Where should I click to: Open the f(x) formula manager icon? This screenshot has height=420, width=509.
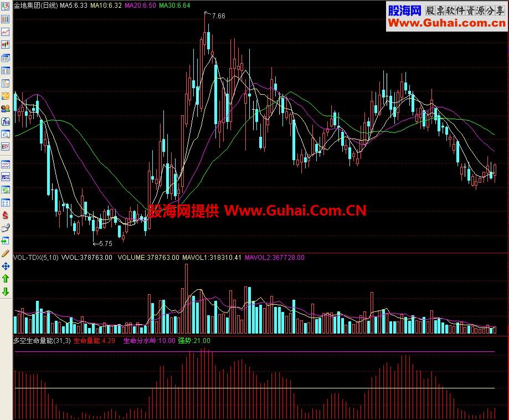point(5,121)
